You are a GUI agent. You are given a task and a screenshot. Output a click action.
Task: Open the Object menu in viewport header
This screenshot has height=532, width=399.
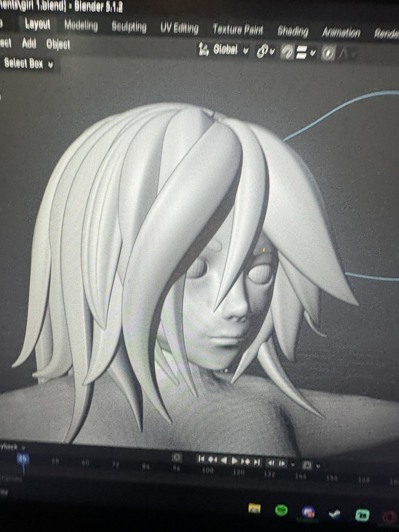pos(58,44)
